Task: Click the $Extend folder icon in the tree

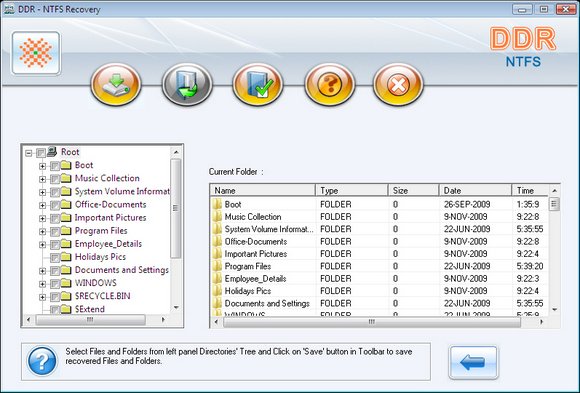Action: (66, 309)
